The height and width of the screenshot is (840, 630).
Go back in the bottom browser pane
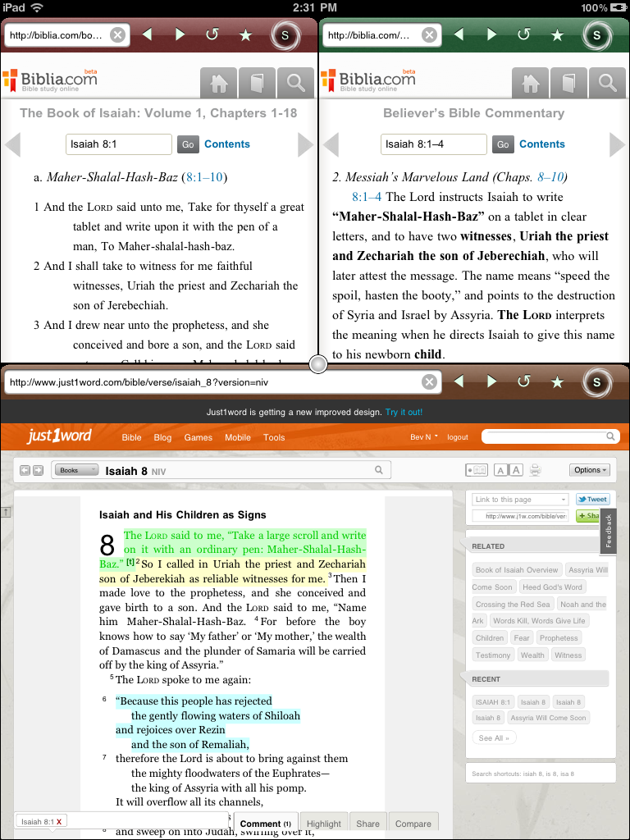point(459,381)
